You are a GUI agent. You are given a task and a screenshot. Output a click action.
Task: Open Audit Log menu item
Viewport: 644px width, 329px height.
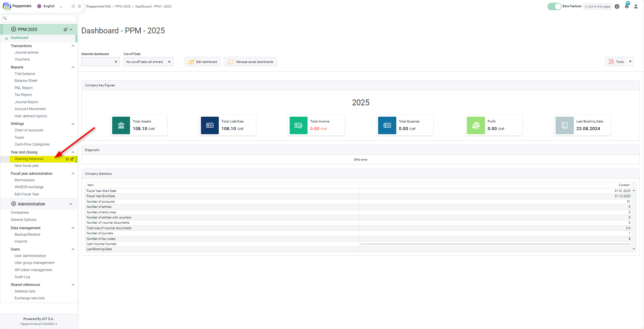pyautogui.click(x=22, y=277)
